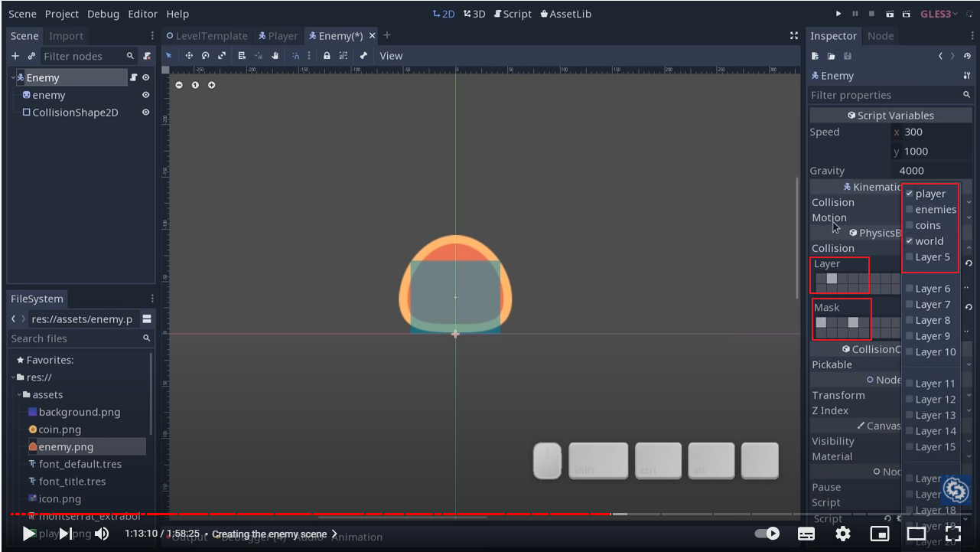
Task: Choose the Move Mode tool
Action: pyautogui.click(x=189, y=56)
